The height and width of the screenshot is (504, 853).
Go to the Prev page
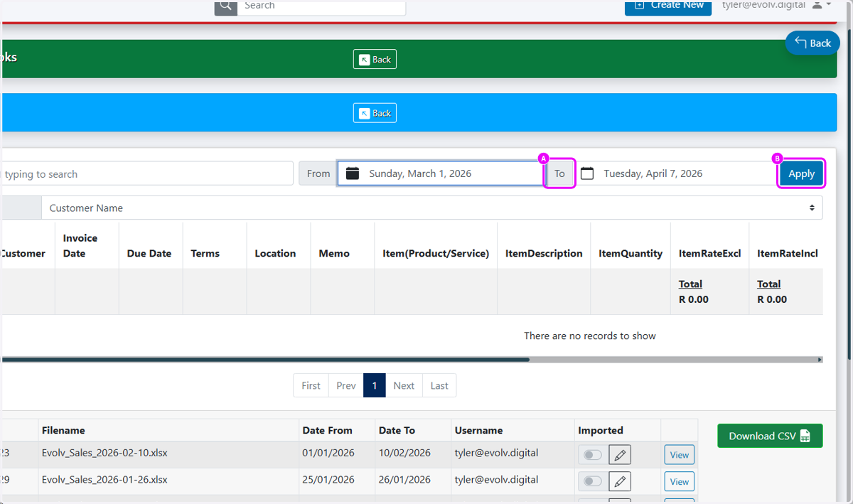346,385
